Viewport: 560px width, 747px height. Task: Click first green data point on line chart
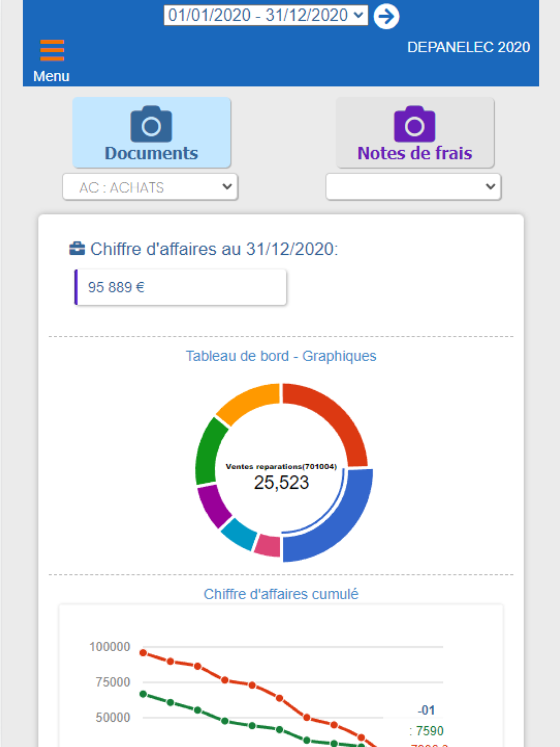143,694
